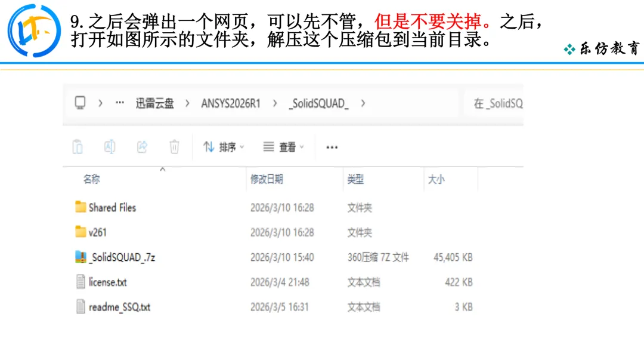Click the computer icon in address bar
Screen dimensions: 644x363
coord(80,103)
